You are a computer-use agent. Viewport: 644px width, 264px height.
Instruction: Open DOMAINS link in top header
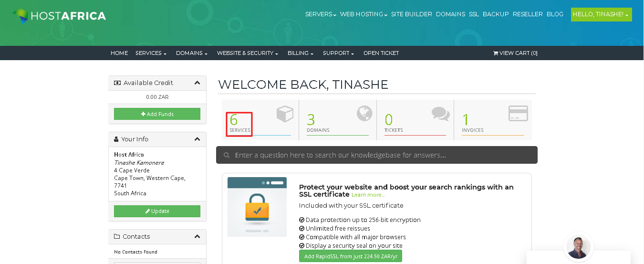coord(450,14)
